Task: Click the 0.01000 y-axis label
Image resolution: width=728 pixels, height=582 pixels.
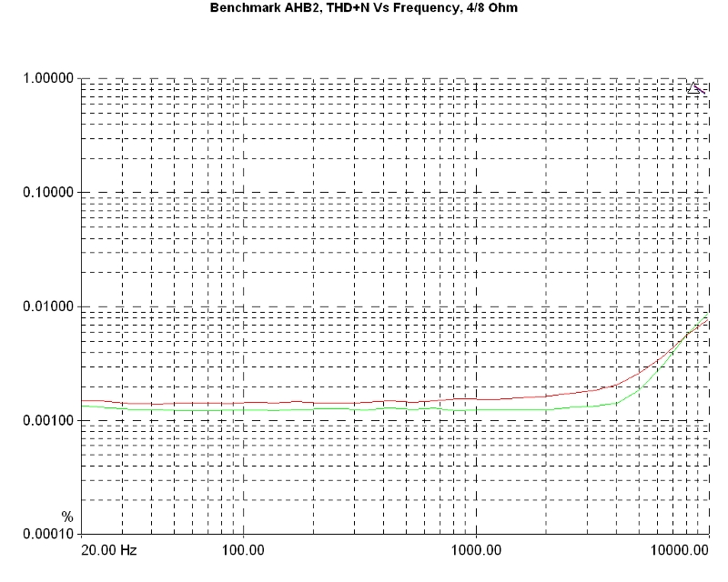Action: tap(48, 306)
